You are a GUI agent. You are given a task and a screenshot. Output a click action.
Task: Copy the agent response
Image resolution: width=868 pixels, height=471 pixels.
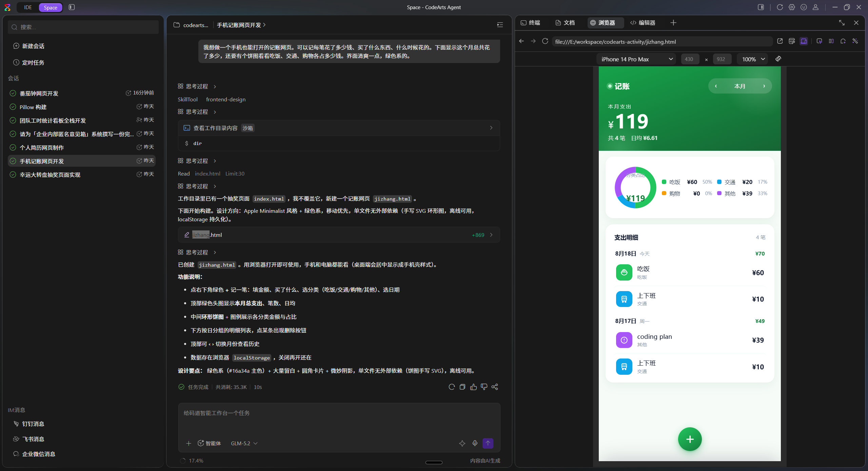pos(462,387)
